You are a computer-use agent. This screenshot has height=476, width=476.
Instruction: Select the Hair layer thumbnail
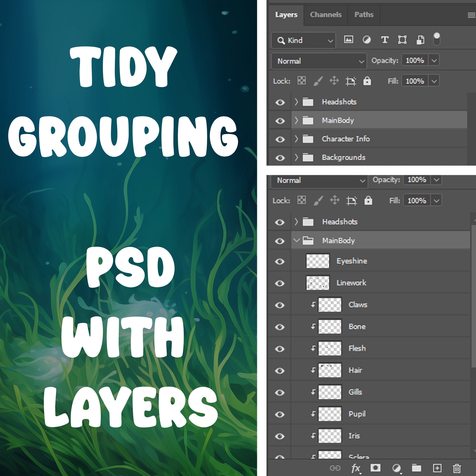click(x=330, y=370)
